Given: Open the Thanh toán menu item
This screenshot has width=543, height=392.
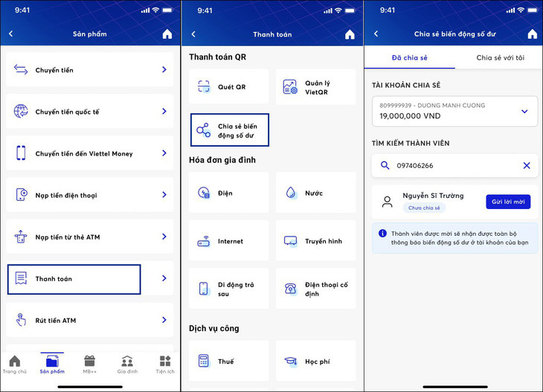Looking at the screenshot, I should coord(74,279).
